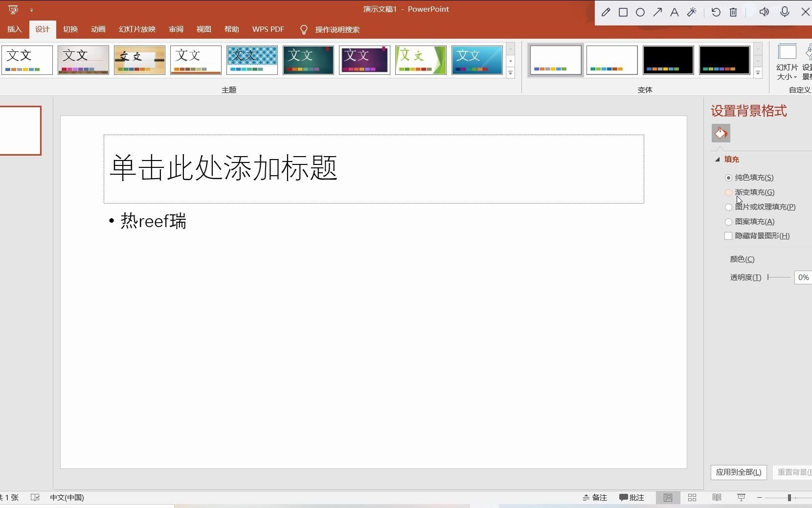
Task: Switch to Slide Sorter view
Action: [692, 497]
